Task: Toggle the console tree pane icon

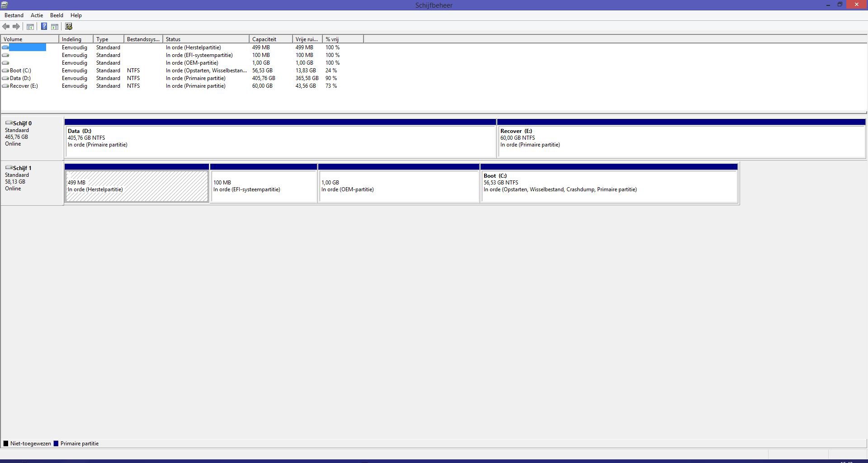Action: (x=30, y=27)
